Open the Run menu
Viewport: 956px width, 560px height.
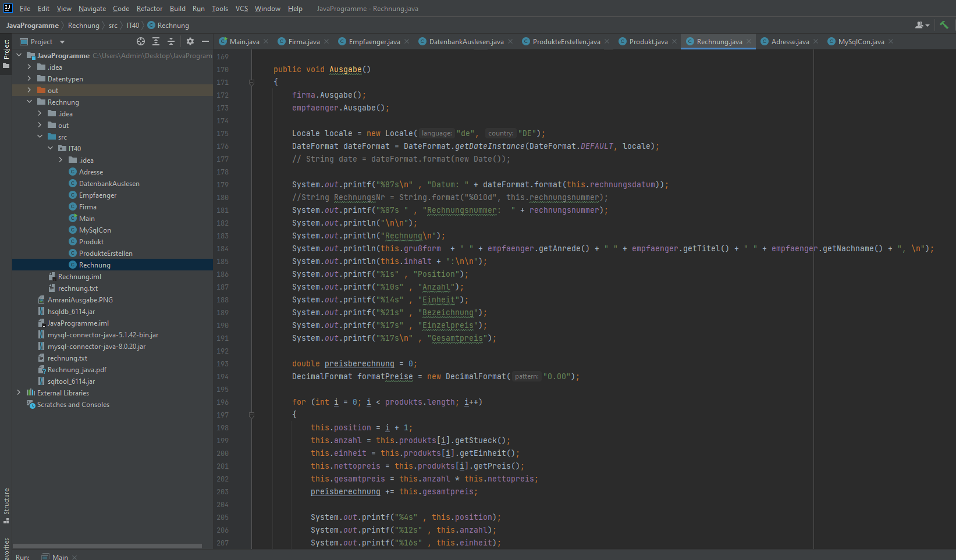pos(198,9)
